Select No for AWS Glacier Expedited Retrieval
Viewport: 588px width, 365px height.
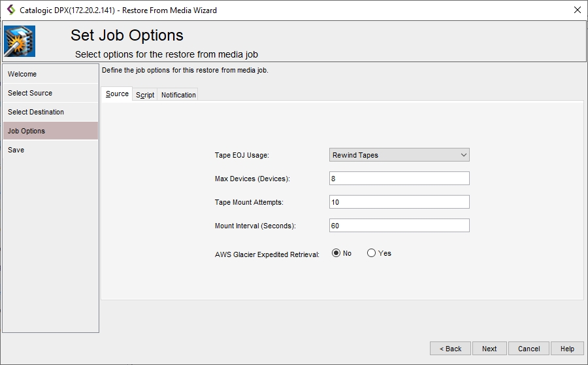[336, 253]
